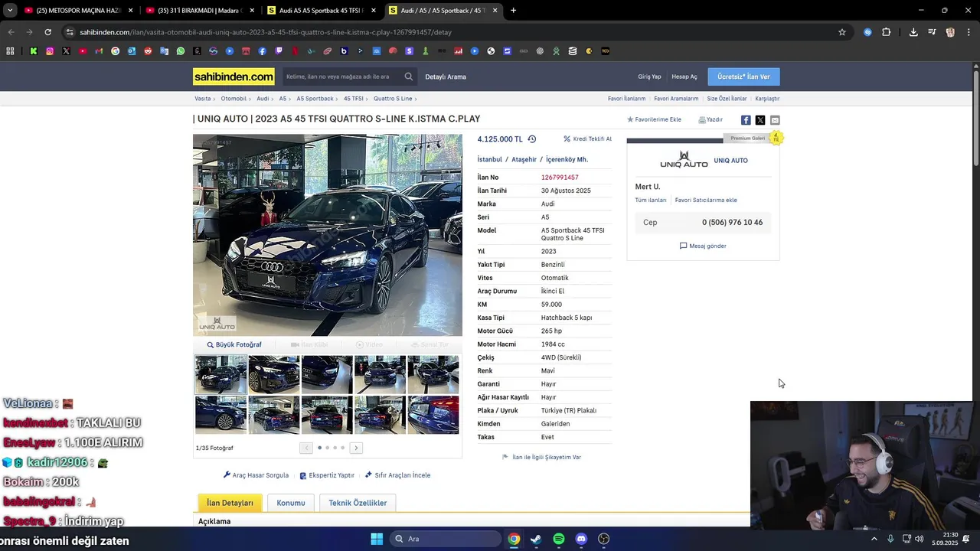Open the Teknik Özellikler tab
This screenshot has width=980, height=551.
358,503
